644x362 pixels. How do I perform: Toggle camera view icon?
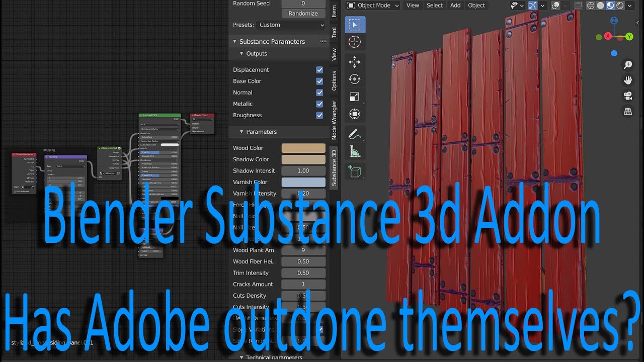[x=628, y=96]
